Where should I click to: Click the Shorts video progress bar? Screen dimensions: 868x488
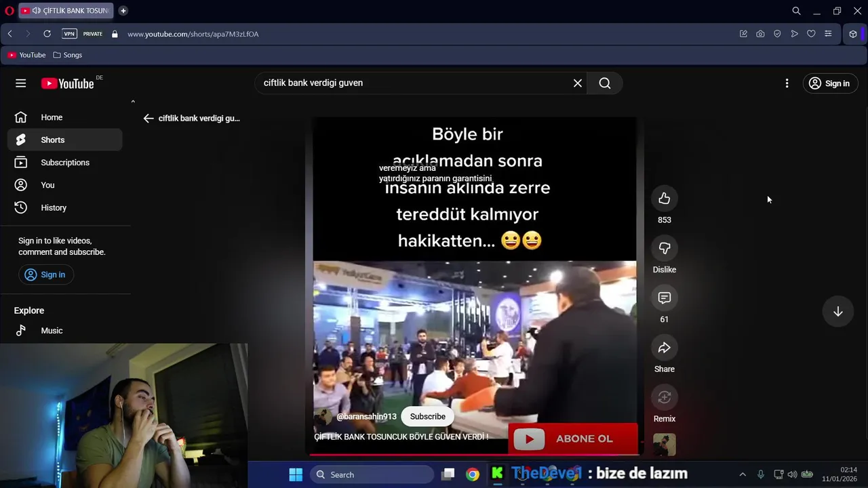475,454
